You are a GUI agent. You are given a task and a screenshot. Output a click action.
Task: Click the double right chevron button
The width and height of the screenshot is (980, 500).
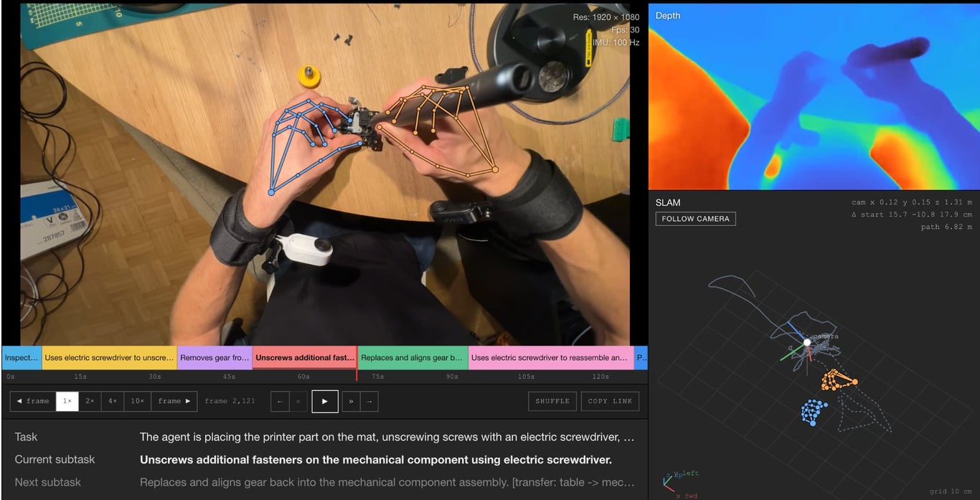[x=351, y=401]
